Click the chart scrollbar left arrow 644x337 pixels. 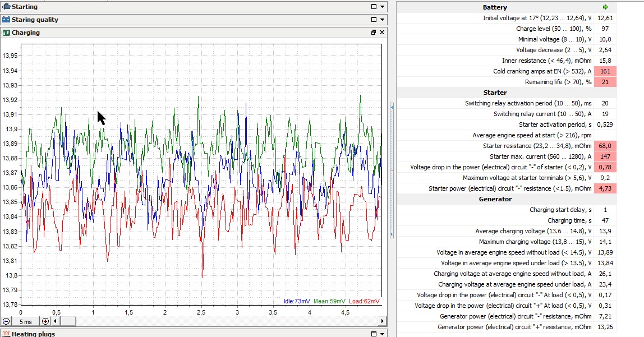coord(55,321)
